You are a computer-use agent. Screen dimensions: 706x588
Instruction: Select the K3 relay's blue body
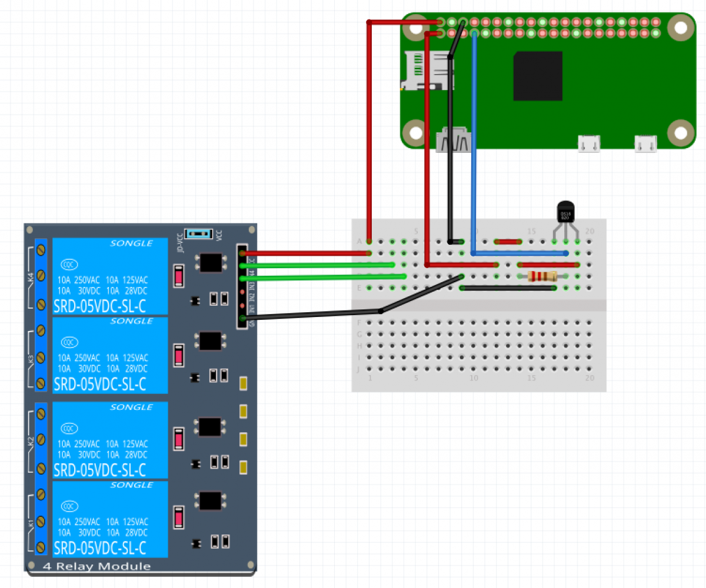pos(110,356)
